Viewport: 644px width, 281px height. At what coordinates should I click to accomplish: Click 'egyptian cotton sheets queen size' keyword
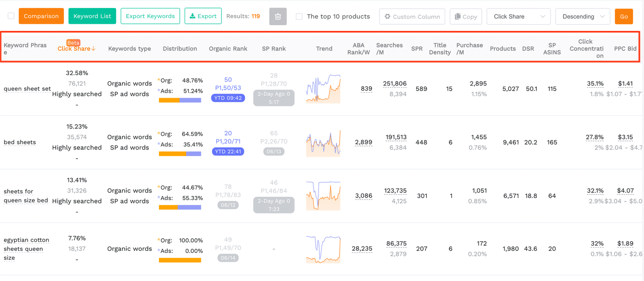[26, 249]
